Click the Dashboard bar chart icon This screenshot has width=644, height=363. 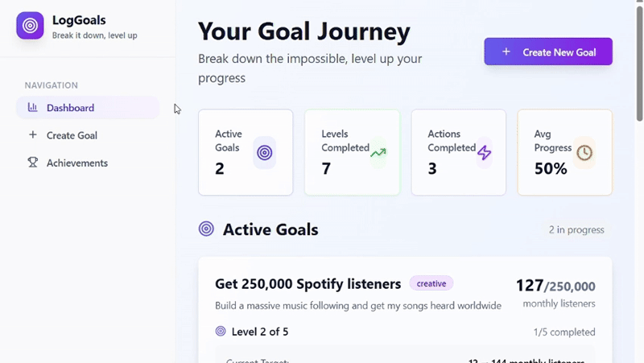[32, 107]
